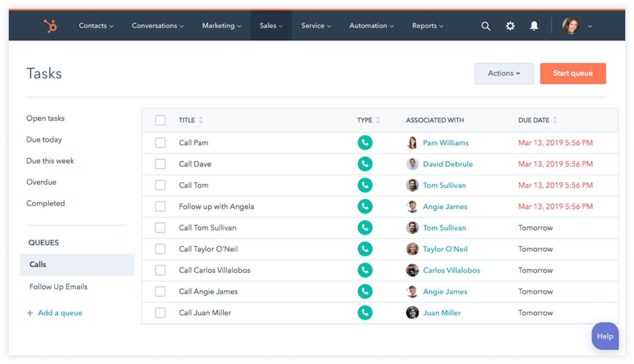Sort tasks by Due Date using the sort arrows
The height and width of the screenshot is (364, 634).
coord(555,120)
